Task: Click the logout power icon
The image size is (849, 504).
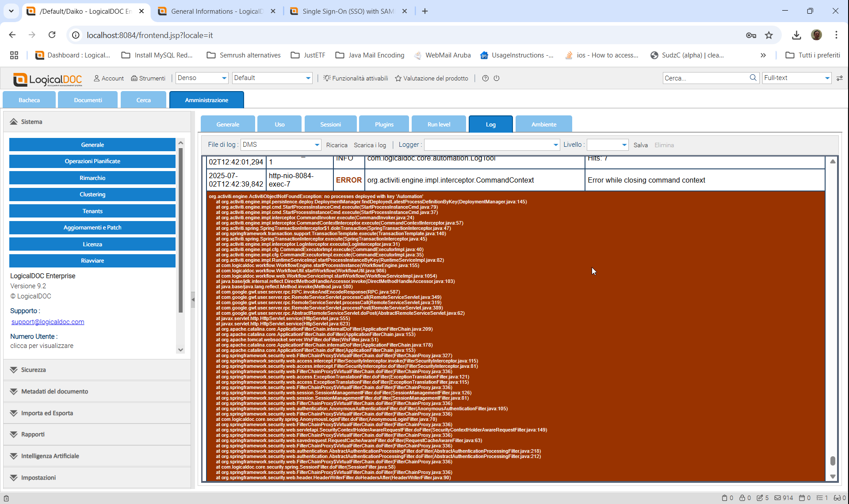Action: coord(497,78)
